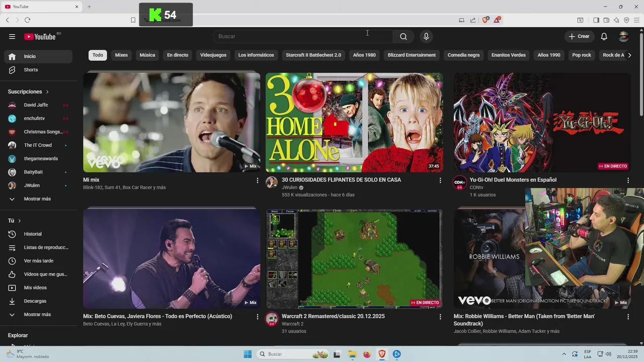Image resolution: width=644 pixels, height=362 pixels.
Task: Select the Todo filter chip
Action: [x=98, y=55]
